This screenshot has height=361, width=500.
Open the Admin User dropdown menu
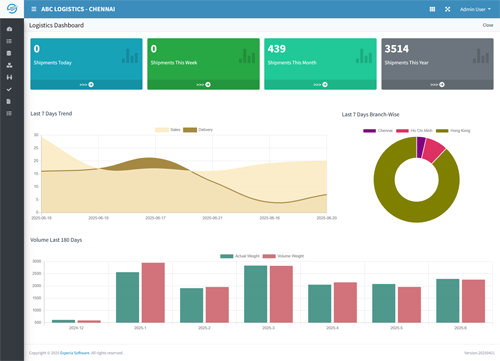475,9
